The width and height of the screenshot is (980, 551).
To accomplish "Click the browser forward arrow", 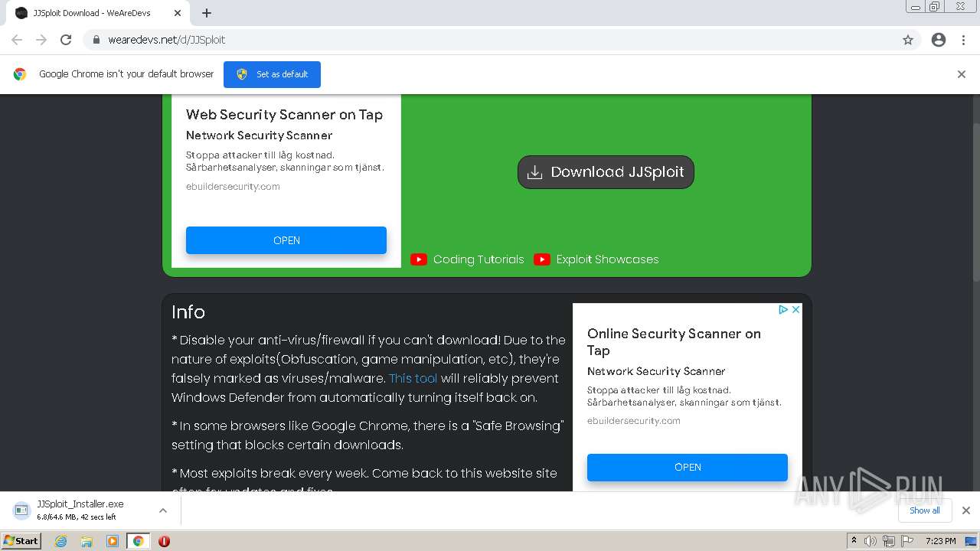I will (x=41, y=40).
